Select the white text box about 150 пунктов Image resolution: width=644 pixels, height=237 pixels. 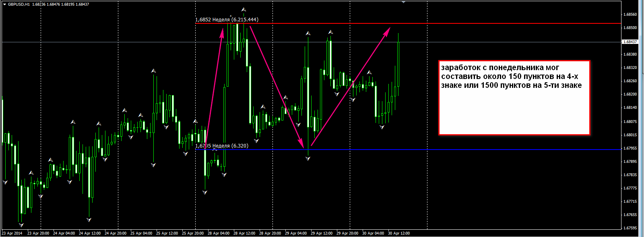click(514, 98)
